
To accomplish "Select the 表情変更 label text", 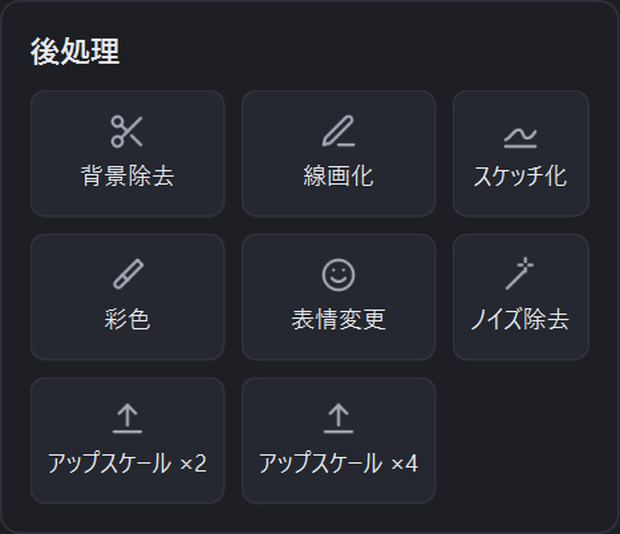I will pos(338,319).
